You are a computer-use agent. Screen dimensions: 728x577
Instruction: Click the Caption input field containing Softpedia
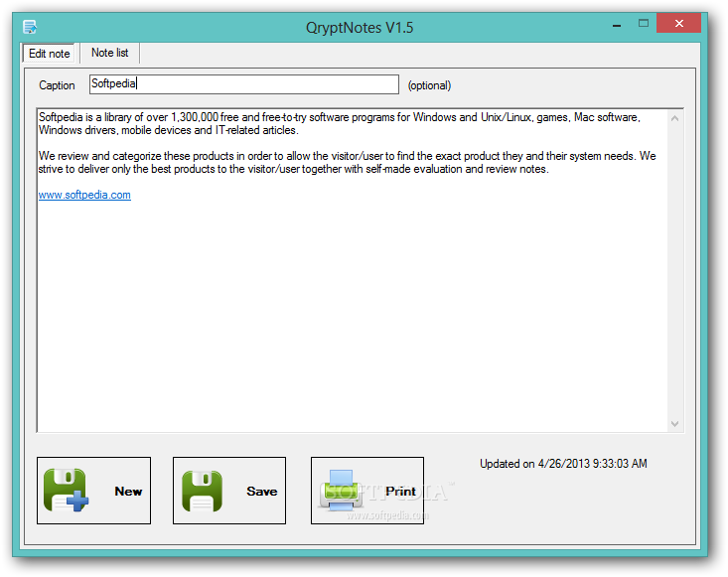(x=244, y=84)
